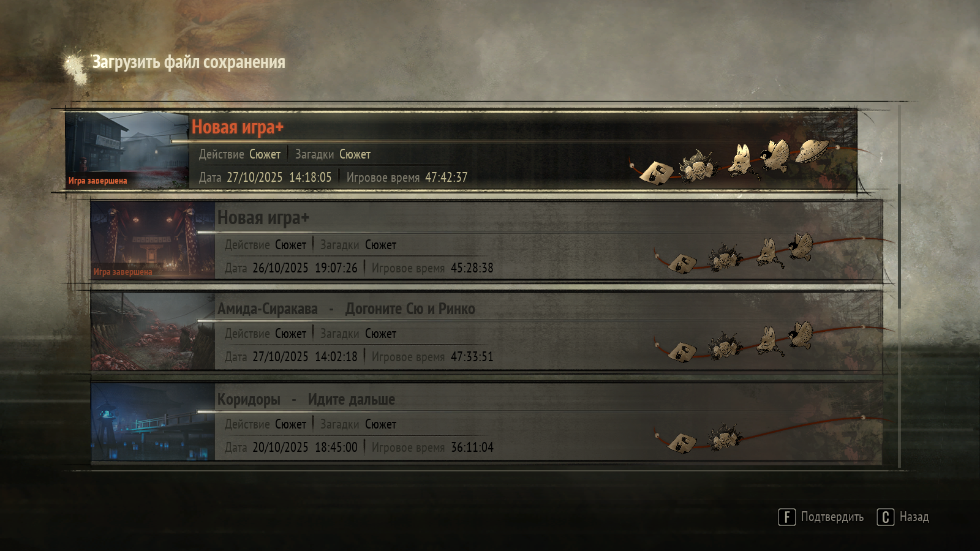
Task: Click the straw hat charm in the first save
Action: [x=812, y=151]
